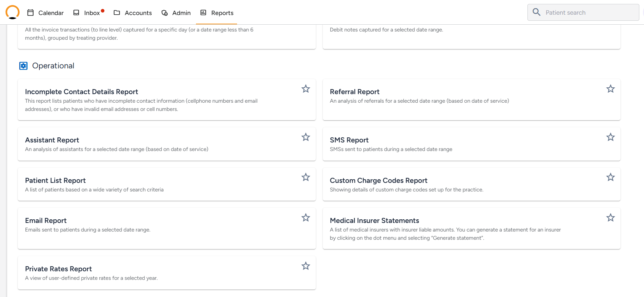This screenshot has width=644, height=297.
Task: Click the Reports chart icon
Action: 203,13
